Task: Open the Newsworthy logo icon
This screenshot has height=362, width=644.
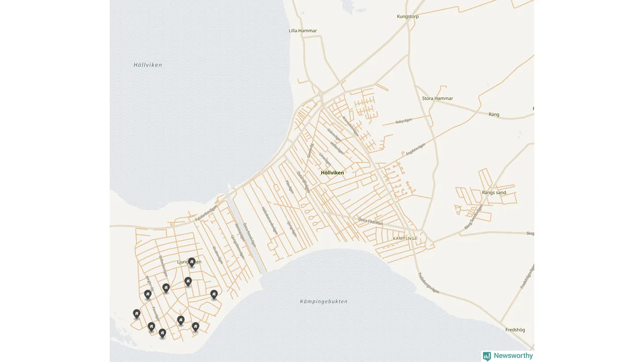Action: coord(487,356)
